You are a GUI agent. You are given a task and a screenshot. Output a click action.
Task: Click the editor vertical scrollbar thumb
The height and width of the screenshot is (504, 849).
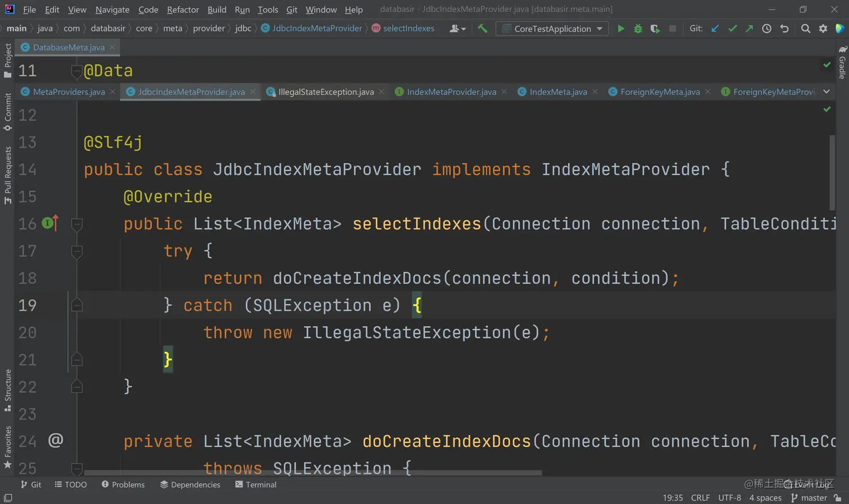[x=832, y=172]
